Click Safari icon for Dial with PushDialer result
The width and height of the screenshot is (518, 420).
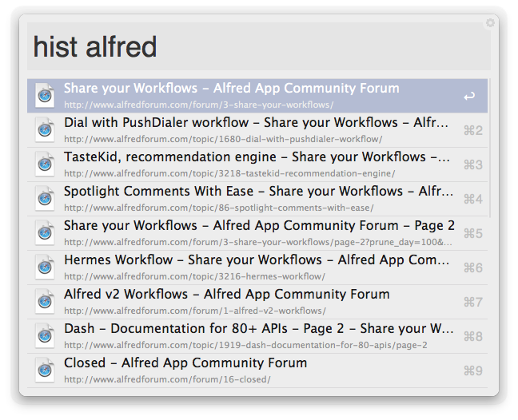(46, 130)
